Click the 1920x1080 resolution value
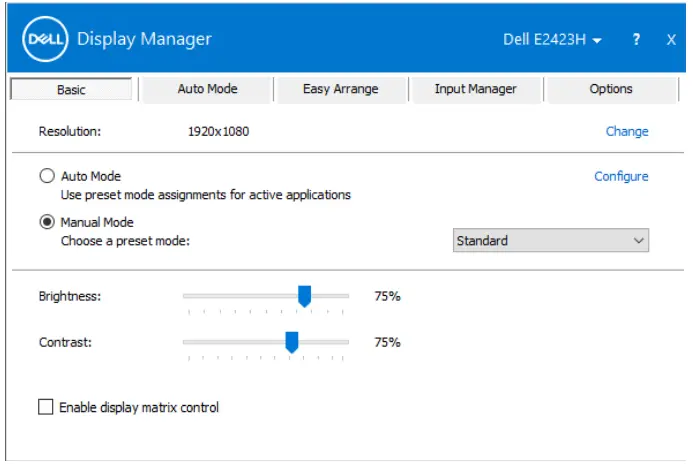The image size is (693, 465). click(x=218, y=131)
